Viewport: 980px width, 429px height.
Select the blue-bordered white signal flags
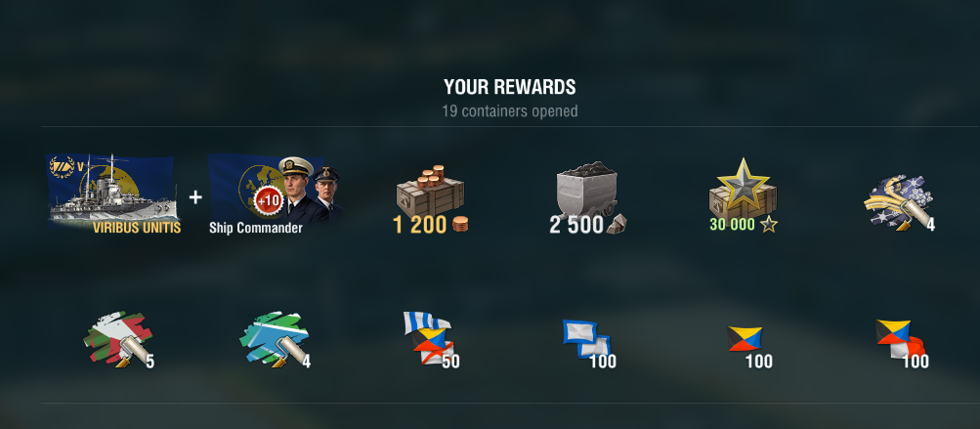pos(585,338)
